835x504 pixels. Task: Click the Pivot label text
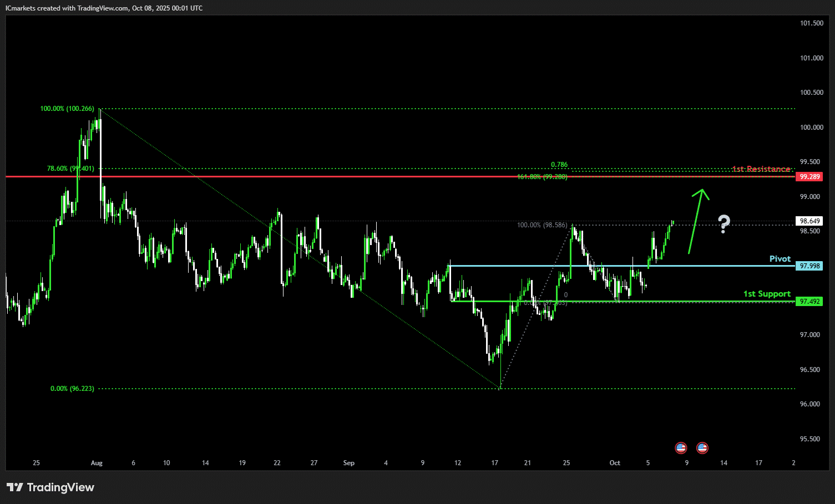(x=780, y=259)
